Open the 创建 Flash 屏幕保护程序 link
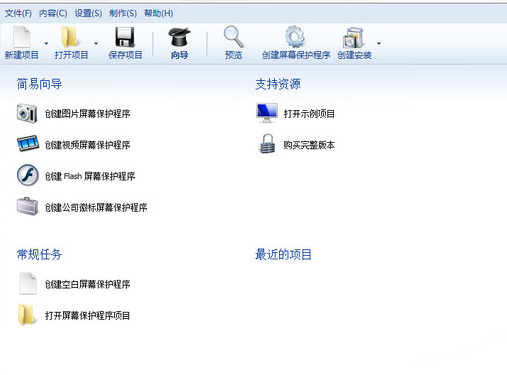507x375 pixels. point(90,176)
